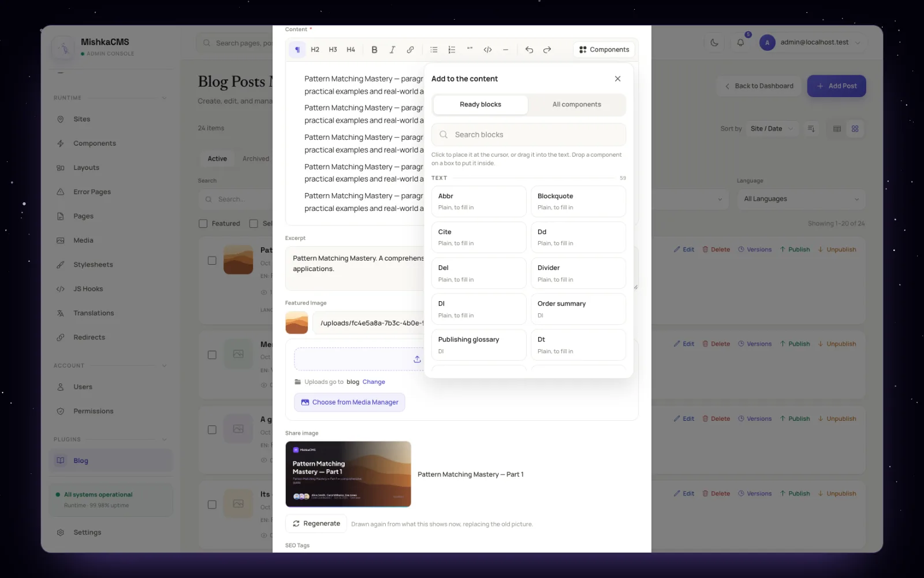Undo the last edit
The width and height of the screenshot is (924, 578).
point(529,50)
